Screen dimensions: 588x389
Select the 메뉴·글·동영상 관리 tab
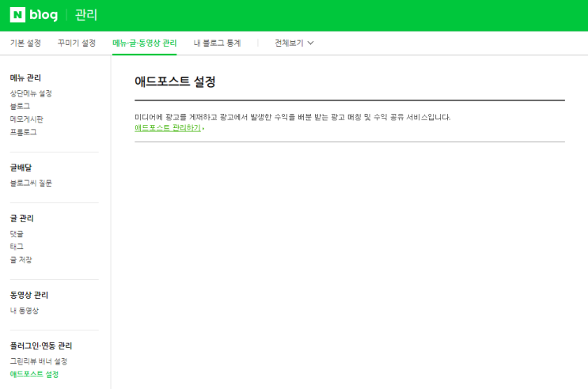[144, 43]
